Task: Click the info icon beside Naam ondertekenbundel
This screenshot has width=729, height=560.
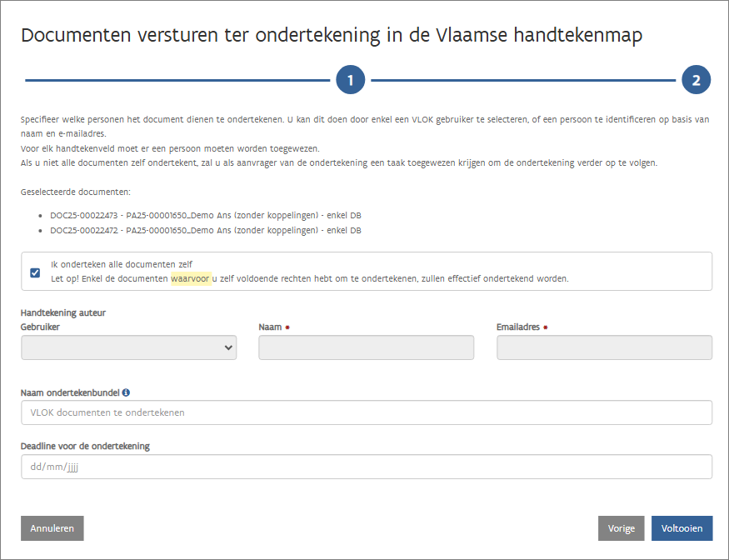Action: coord(126,392)
